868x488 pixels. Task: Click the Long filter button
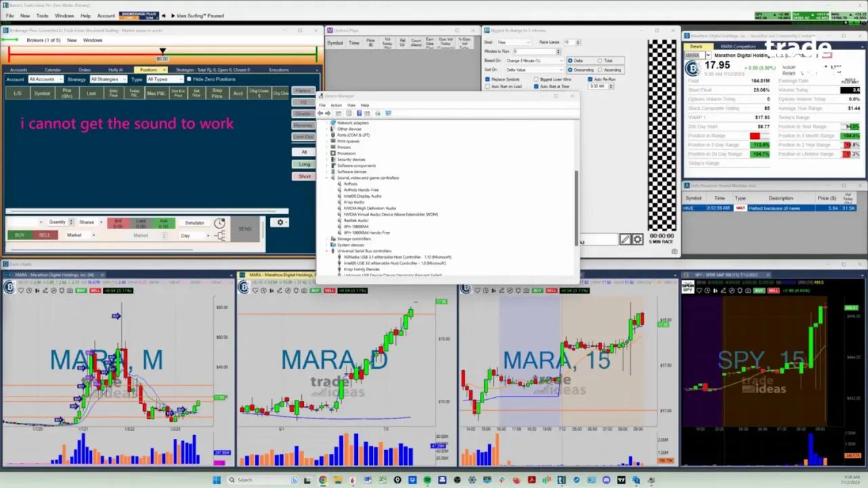304,164
